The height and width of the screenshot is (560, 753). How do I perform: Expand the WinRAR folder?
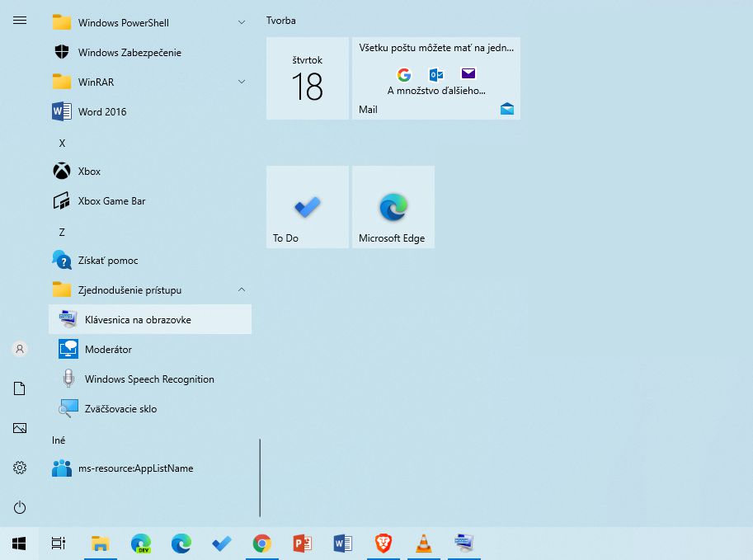(x=150, y=82)
